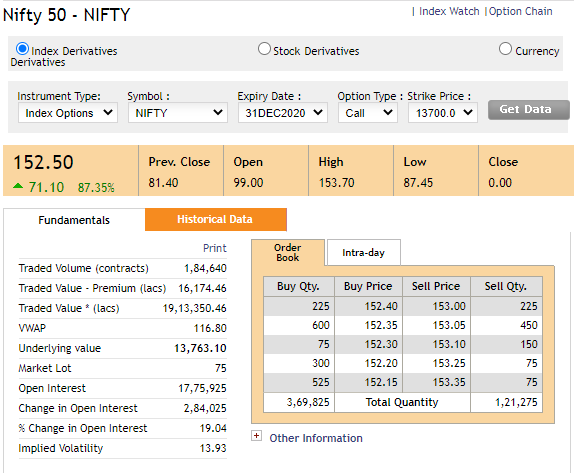Select the Index Derivatives radio button

(x=22, y=49)
